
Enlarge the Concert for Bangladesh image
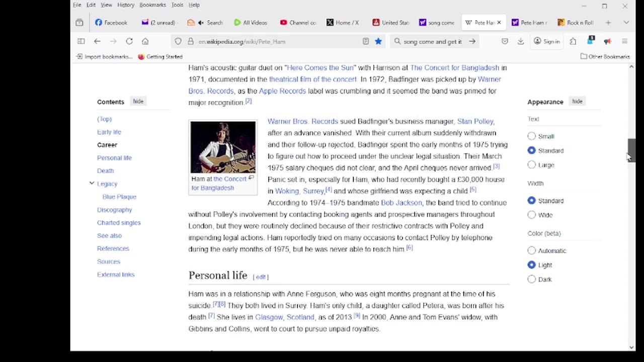251,178
